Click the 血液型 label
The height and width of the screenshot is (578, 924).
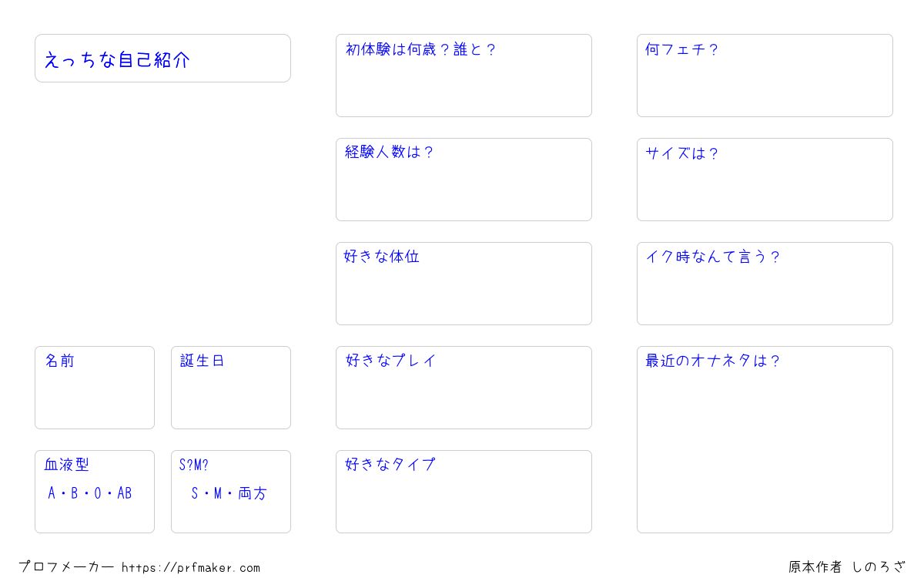(x=67, y=465)
